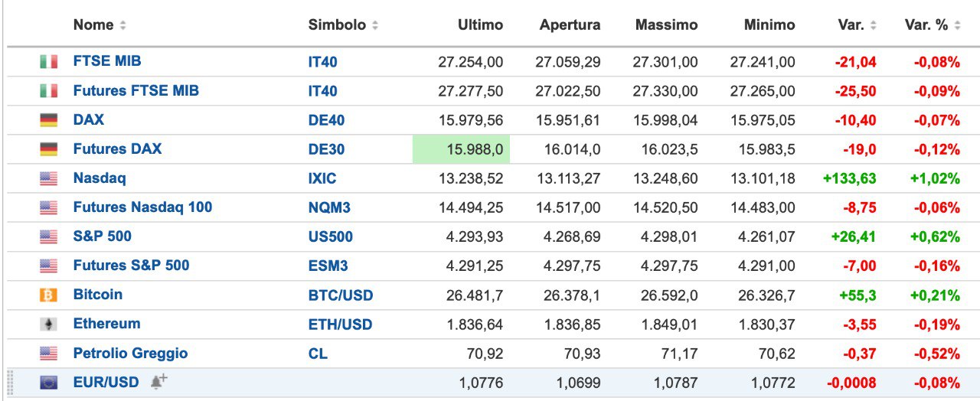Click the German flag in the Futures DAX row
This screenshot has width=980, height=401.
point(48,149)
